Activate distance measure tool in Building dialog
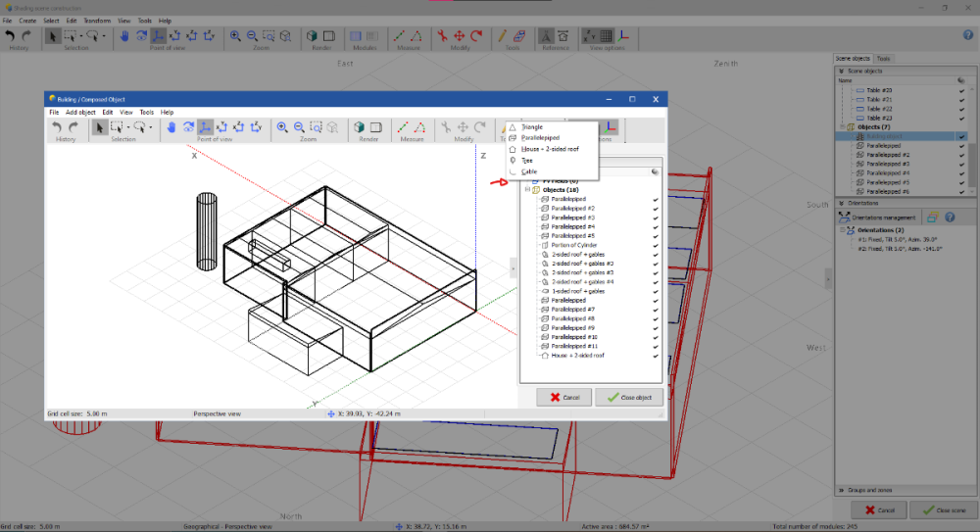Viewport: 980px width, 532px height. [402, 127]
